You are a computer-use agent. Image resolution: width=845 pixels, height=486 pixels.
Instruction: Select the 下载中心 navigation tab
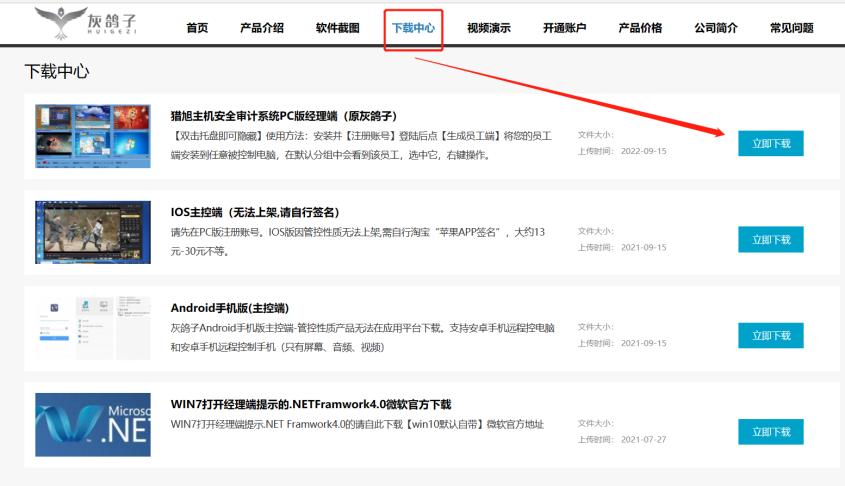click(x=413, y=28)
